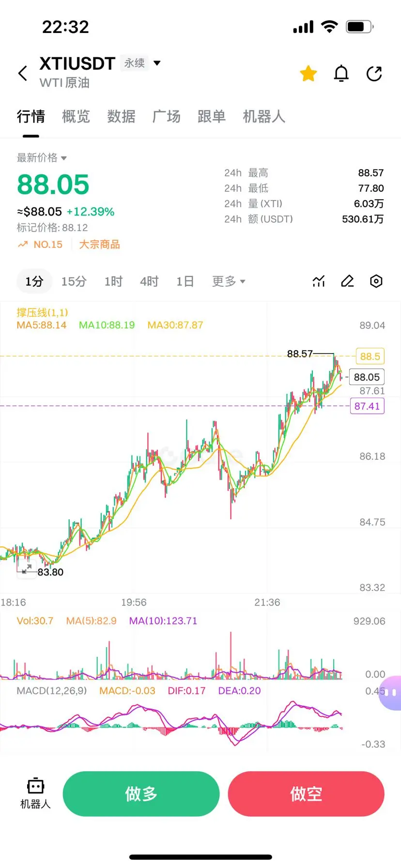Tap the +12.39% change percentage

point(91,212)
